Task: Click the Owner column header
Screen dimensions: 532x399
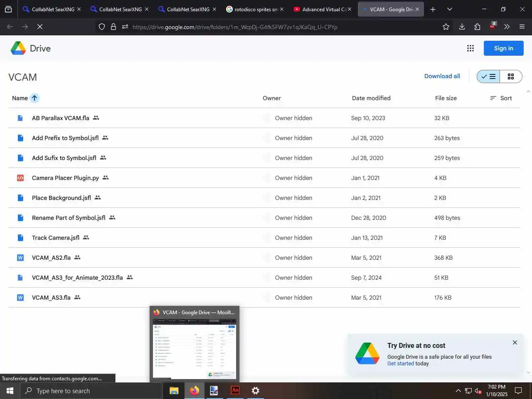Action: coord(271,98)
